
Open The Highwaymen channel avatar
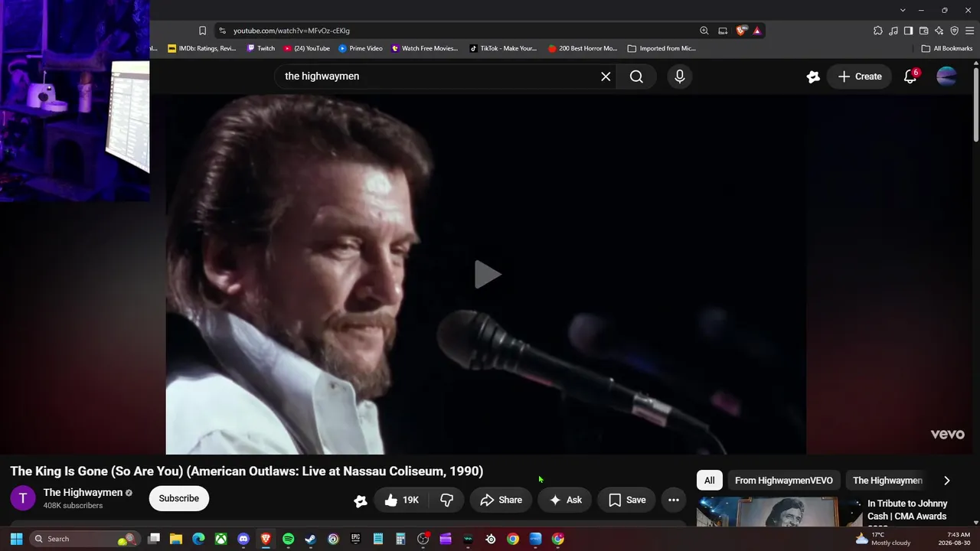click(x=23, y=498)
